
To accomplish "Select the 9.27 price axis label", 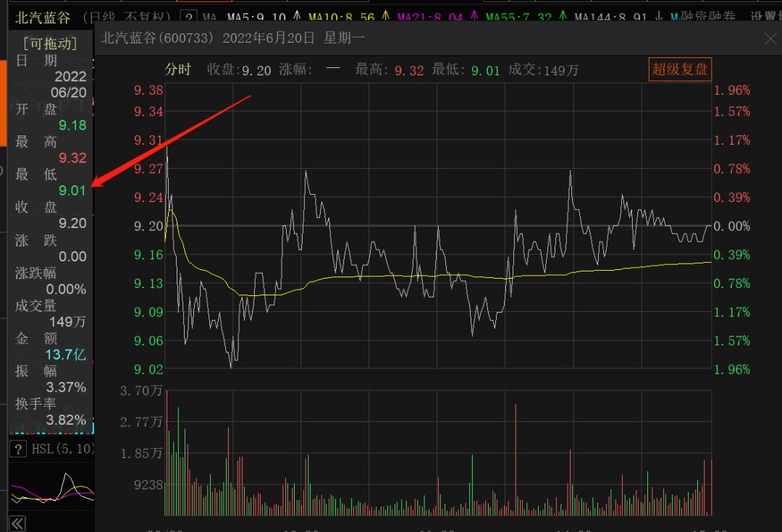I will (148, 169).
